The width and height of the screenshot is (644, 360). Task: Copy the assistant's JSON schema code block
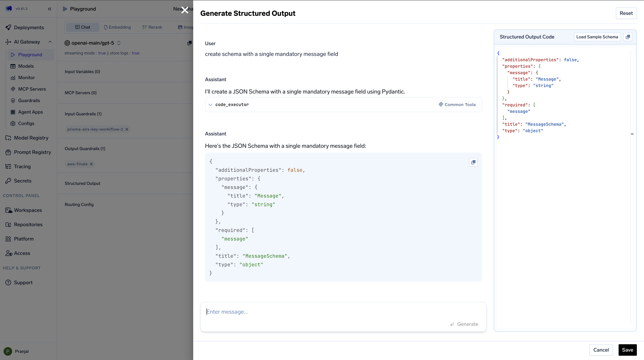tap(473, 162)
